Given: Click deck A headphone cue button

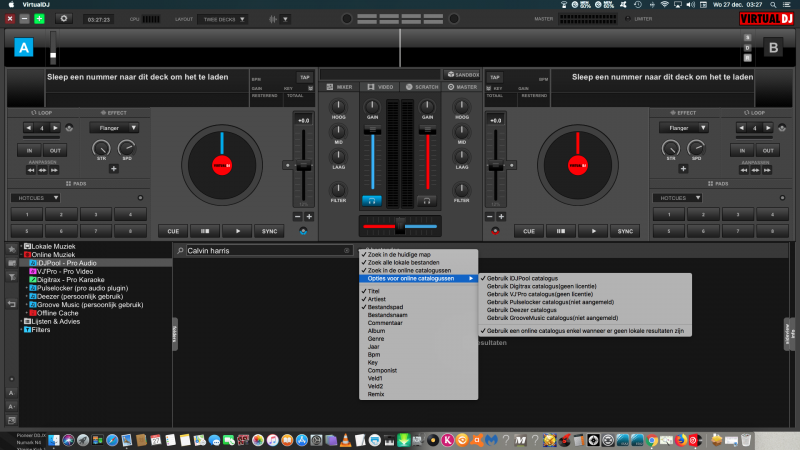Looking at the screenshot, I should click(372, 201).
